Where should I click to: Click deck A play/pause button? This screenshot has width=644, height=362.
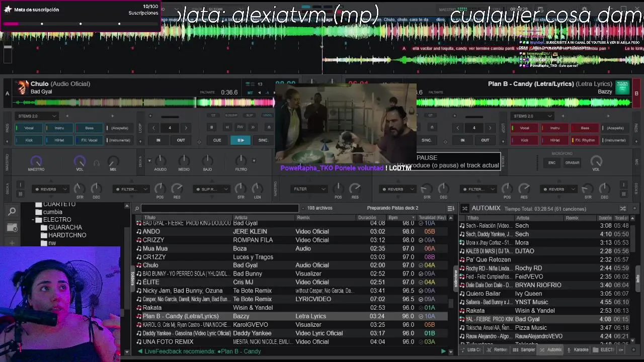240,140
